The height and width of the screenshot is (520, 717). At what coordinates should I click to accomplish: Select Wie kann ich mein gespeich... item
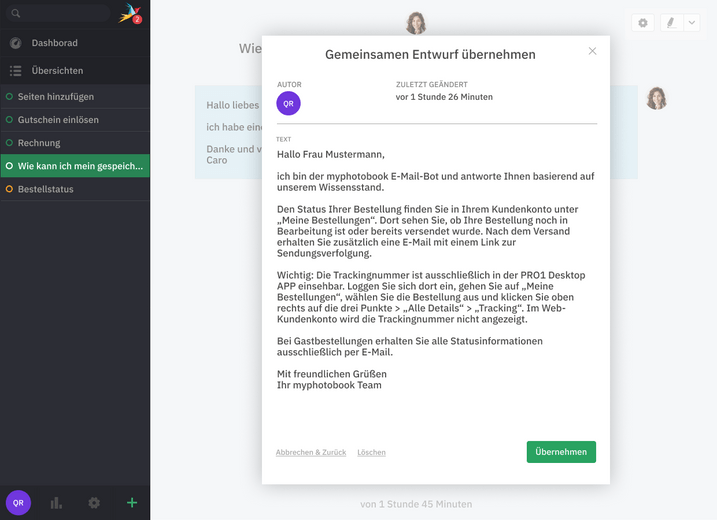[75, 166]
